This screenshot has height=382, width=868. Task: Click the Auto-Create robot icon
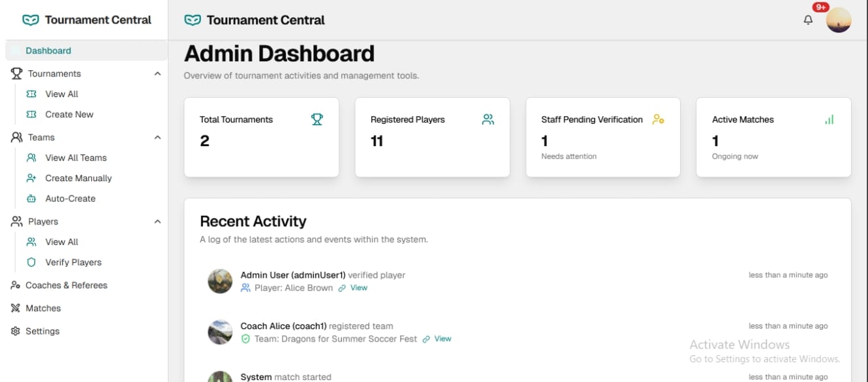(x=31, y=199)
